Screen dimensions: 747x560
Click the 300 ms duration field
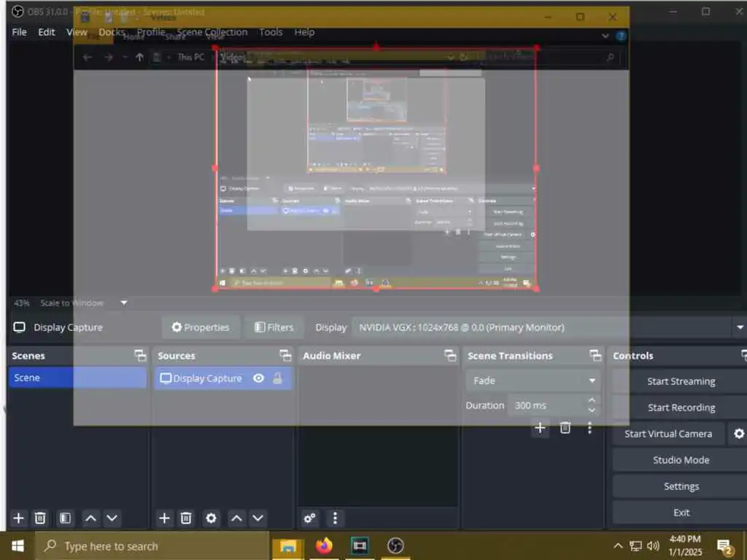coord(547,405)
